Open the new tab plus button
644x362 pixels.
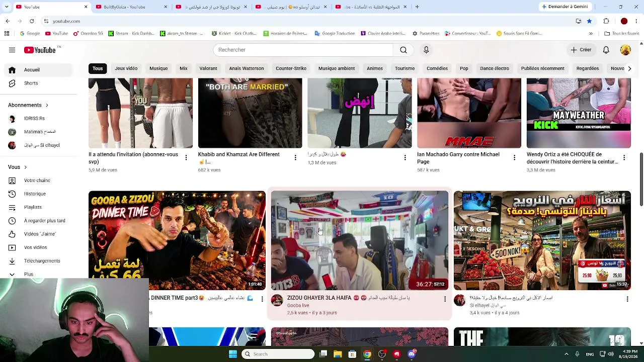(417, 7)
